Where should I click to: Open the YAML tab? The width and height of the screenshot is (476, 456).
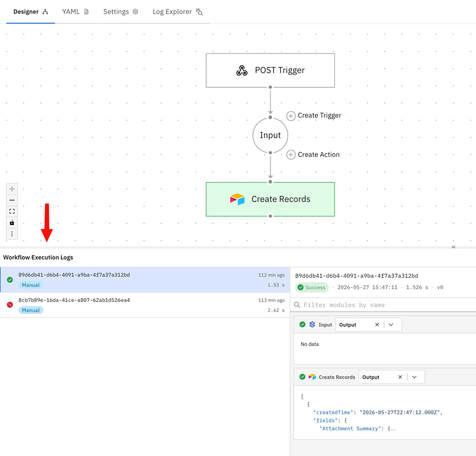click(x=76, y=12)
